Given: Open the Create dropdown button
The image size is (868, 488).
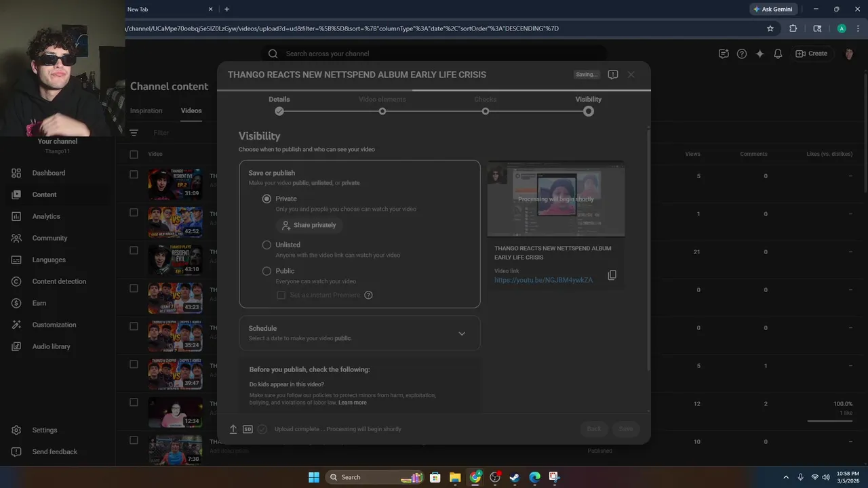Looking at the screenshot, I should tap(811, 54).
